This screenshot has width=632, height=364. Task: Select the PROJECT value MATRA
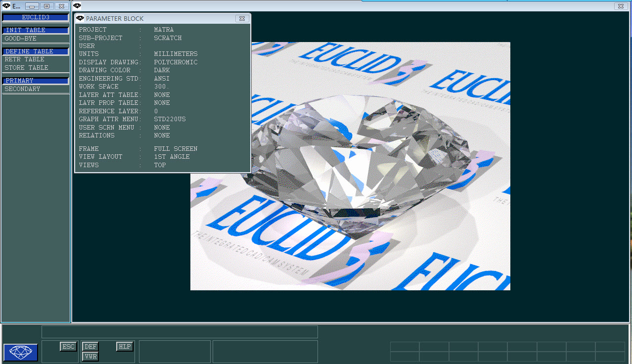point(164,30)
